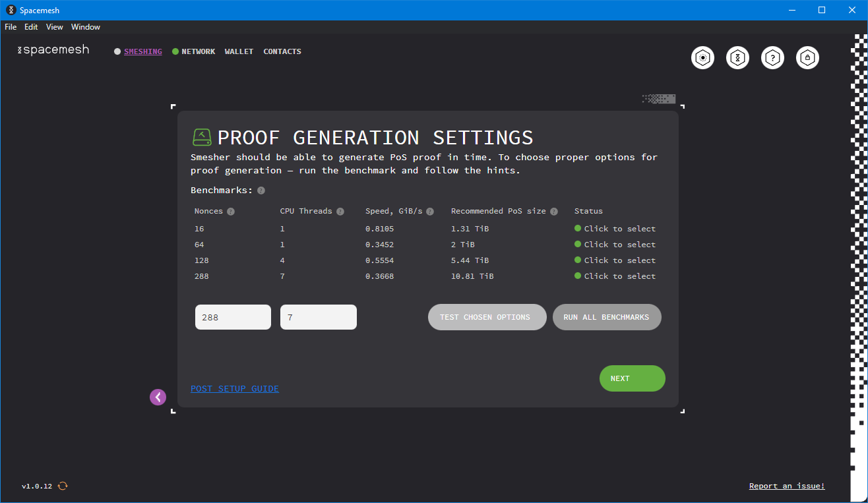Open the File menu
Screen dimensions: 868x503
tap(11, 27)
